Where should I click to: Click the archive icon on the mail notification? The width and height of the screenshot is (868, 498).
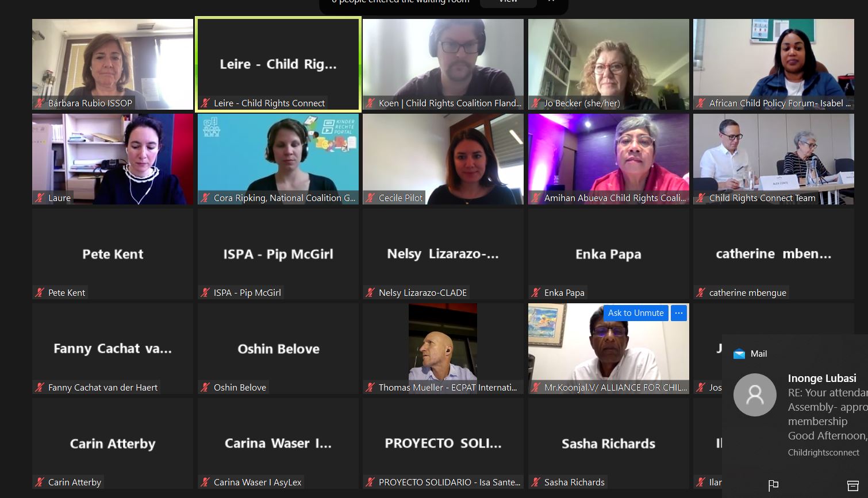[852, 486]
